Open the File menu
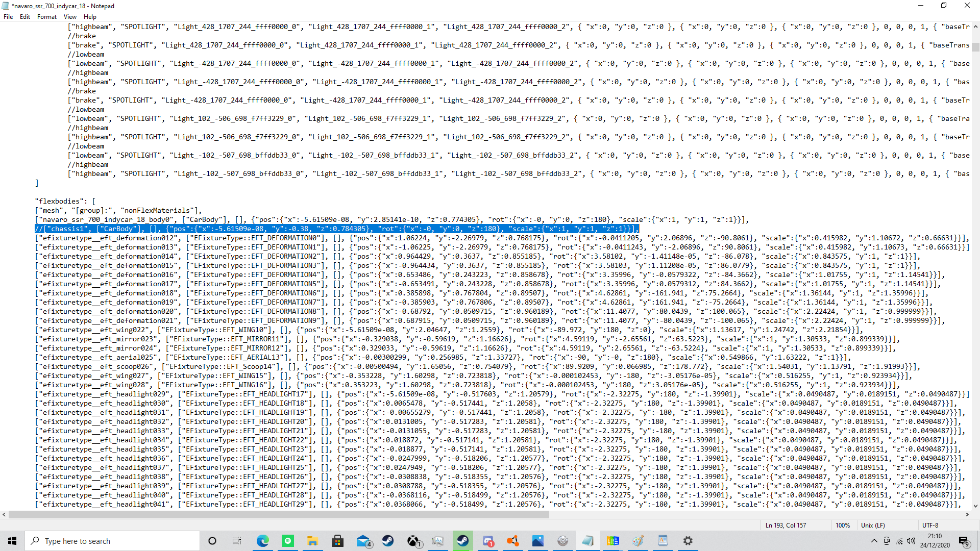 (8, 17)
